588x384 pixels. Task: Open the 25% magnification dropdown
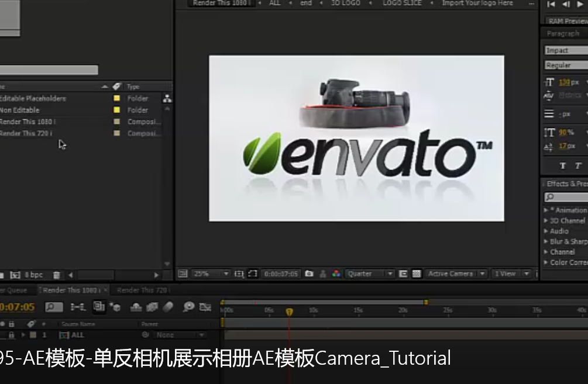coord(211,274)
